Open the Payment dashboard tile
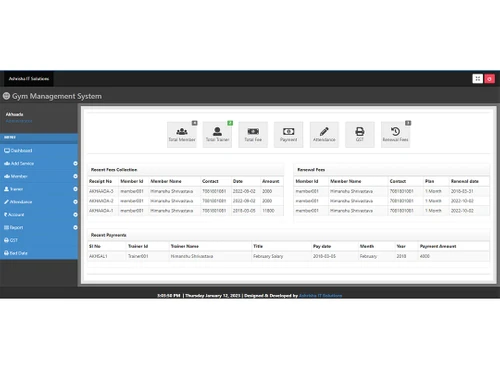 pyautogui.click(x=289, y=134)
